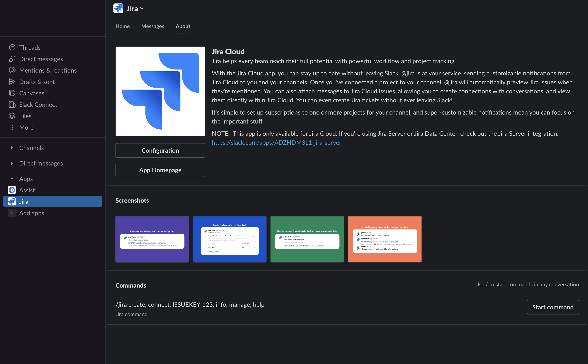Switch to the Messages tab
588x364 pixels.
153,26
